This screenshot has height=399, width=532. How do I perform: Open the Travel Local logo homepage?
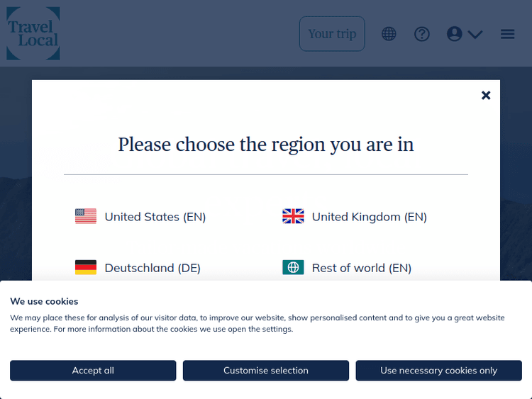click(x=33, y=33)
